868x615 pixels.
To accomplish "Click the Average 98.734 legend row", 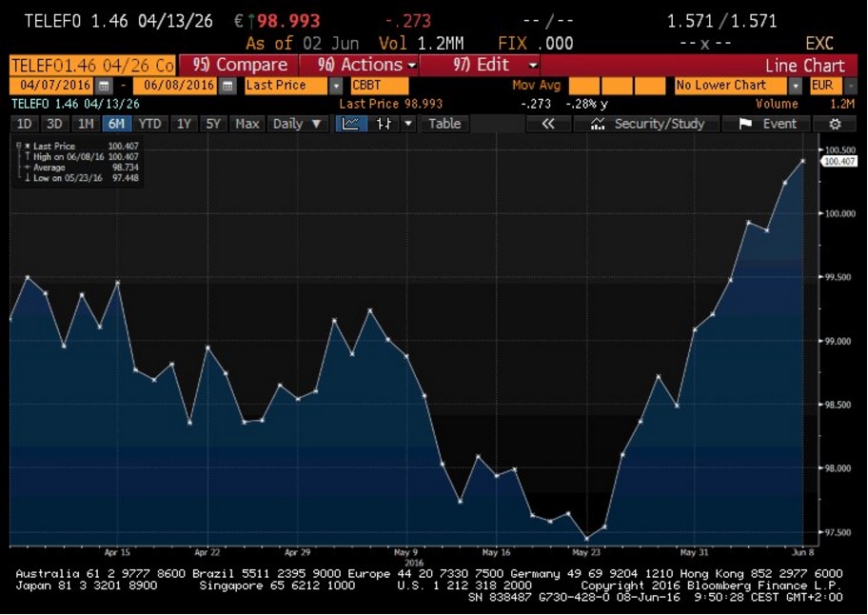I will point(81,168).
